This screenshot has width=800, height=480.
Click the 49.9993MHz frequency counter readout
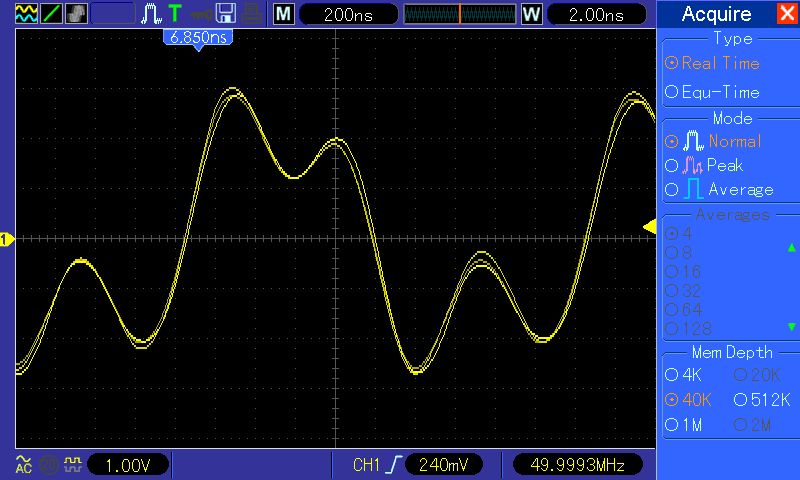coord(578,465)
